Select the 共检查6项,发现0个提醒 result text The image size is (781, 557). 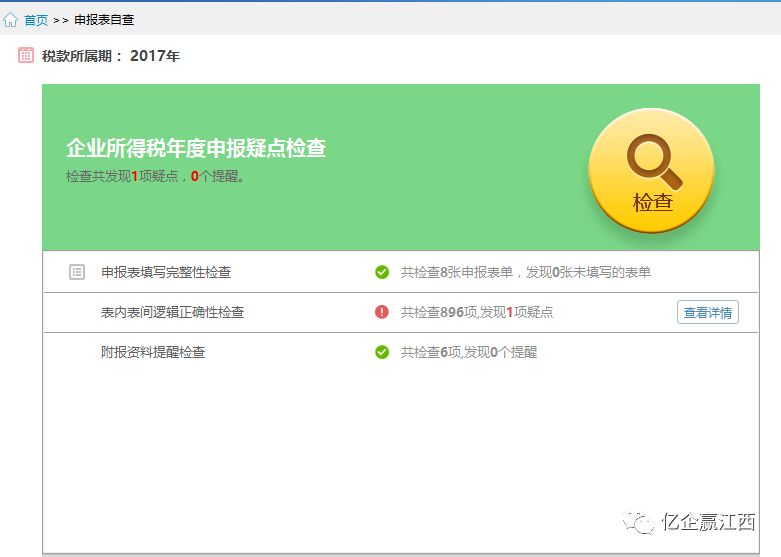pos(469,352)
